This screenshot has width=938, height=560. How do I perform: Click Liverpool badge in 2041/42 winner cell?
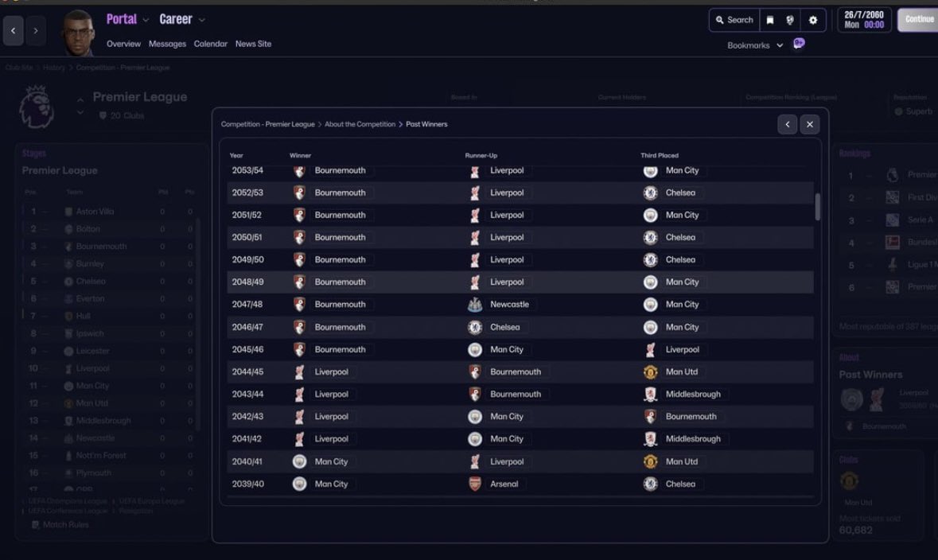(x=299, y=438)
